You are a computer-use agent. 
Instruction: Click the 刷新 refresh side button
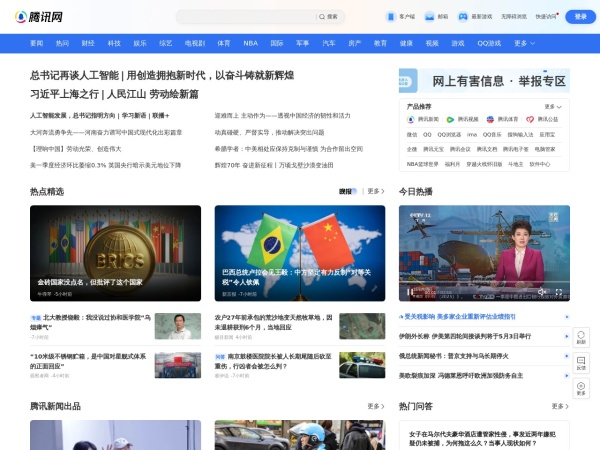581,337
